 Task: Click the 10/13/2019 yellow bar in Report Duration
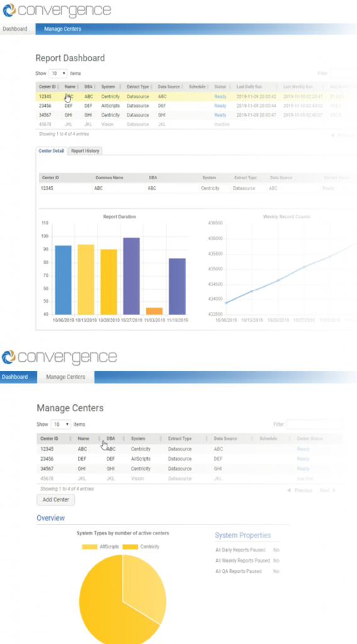(x=85, y=280)
